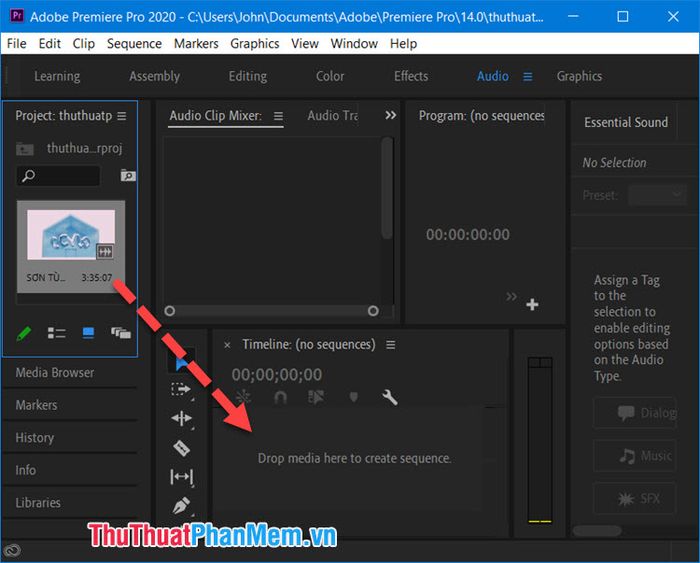Select the Slip tool
Screen dimensions: 700x563
[181, 477]
